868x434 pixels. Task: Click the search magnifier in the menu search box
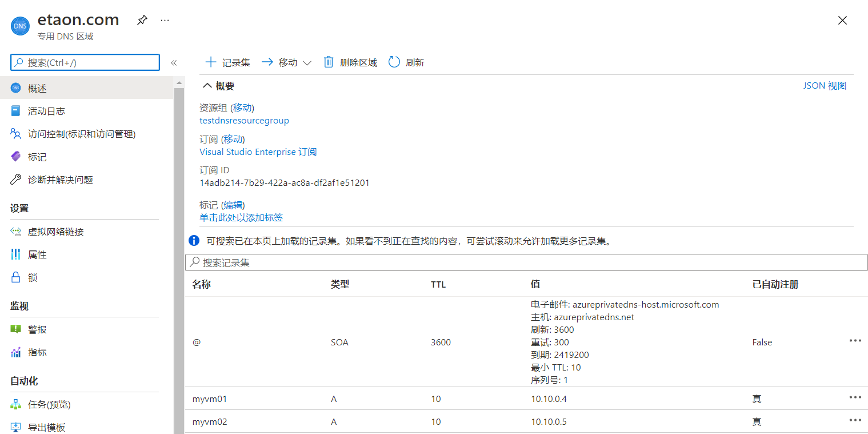click(20, 62)
